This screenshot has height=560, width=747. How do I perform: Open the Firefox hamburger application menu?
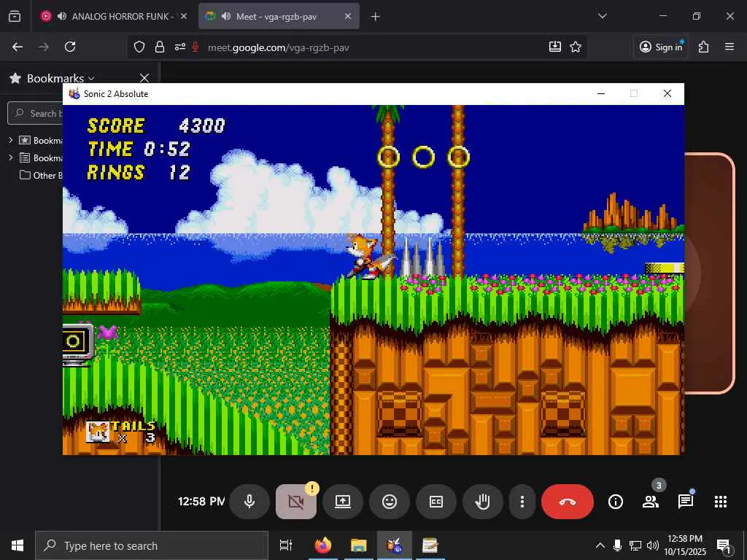[x=729, y=47]
